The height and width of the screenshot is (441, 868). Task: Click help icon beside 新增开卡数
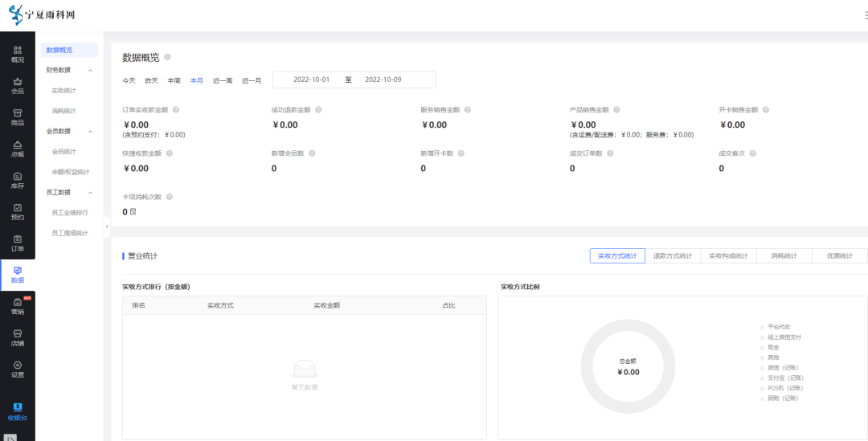461,153
